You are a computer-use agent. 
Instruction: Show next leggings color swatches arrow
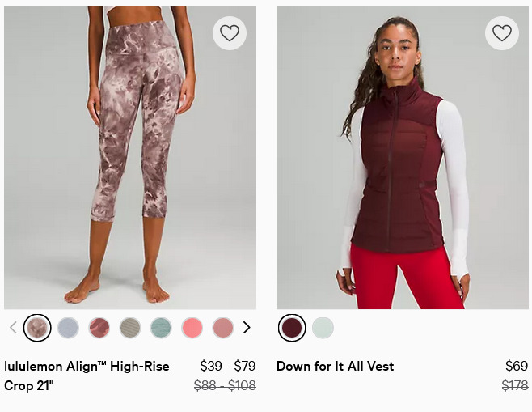[x=247, y=328]
